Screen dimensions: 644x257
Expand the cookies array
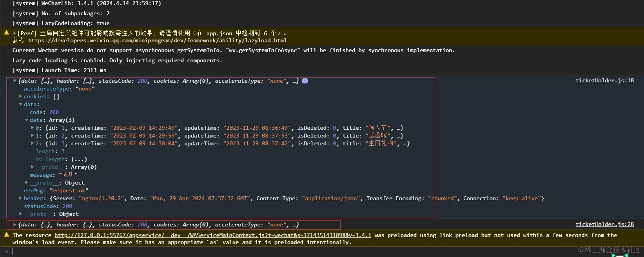tap(21, 96)
